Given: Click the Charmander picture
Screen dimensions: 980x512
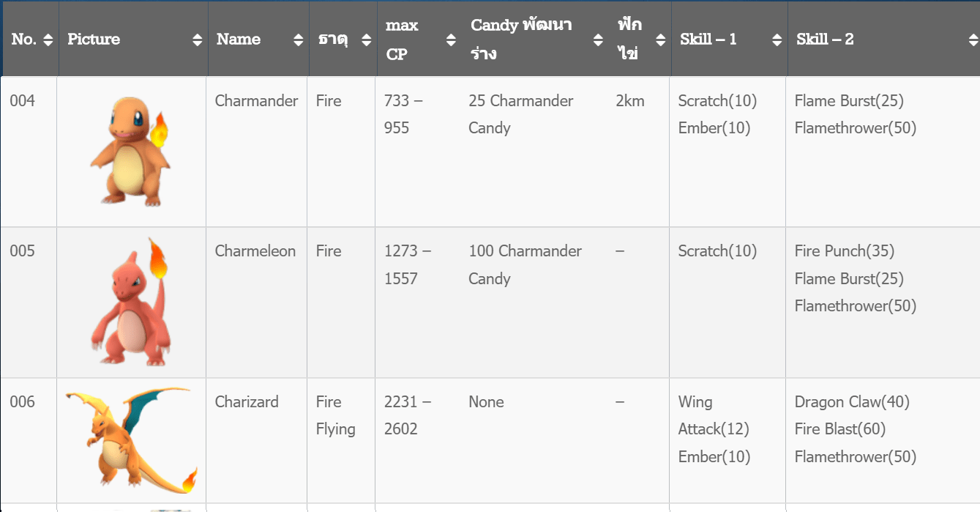Looking at the screenshot, I should point(132,152).
